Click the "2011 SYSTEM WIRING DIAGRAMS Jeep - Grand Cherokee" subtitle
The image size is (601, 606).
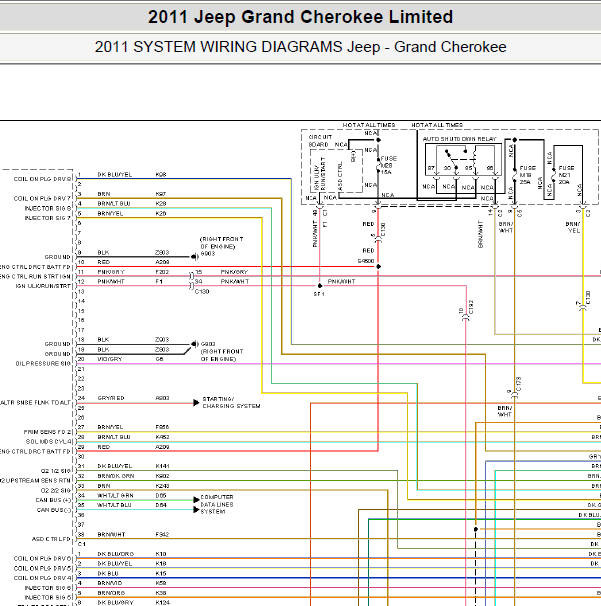(300, 47)
